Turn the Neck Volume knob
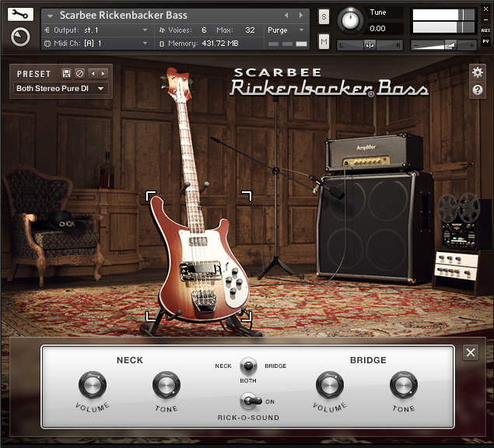494x448 pixels. click(x=93, y=385)
